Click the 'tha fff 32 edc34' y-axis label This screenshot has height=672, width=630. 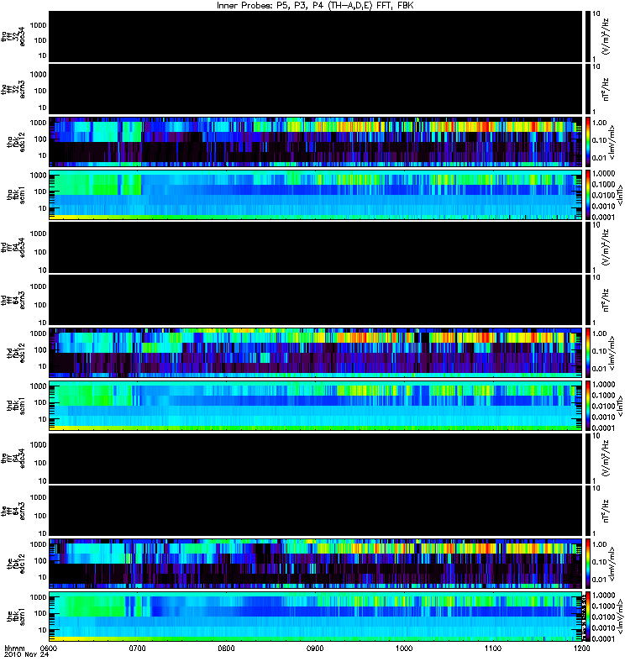click(x=13, y=37)
